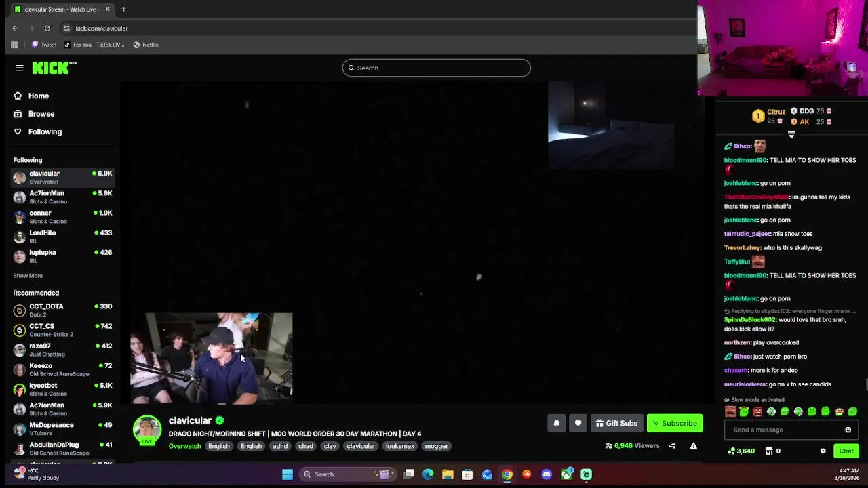The width and height of the screenshot is (868, 488).
Task: Open the kyootbot channel
Action: click(62, 389)
